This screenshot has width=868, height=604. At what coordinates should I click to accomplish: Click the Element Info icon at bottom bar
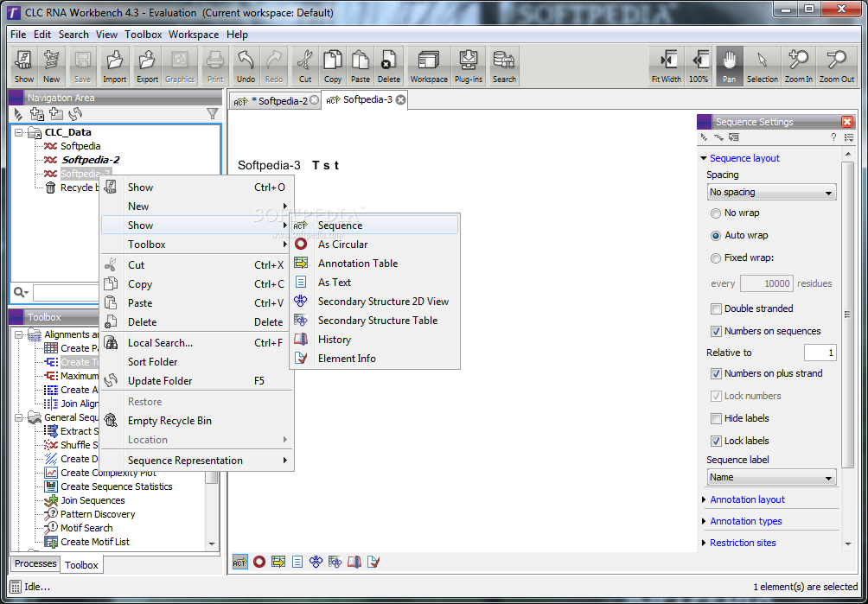point(373,562)
